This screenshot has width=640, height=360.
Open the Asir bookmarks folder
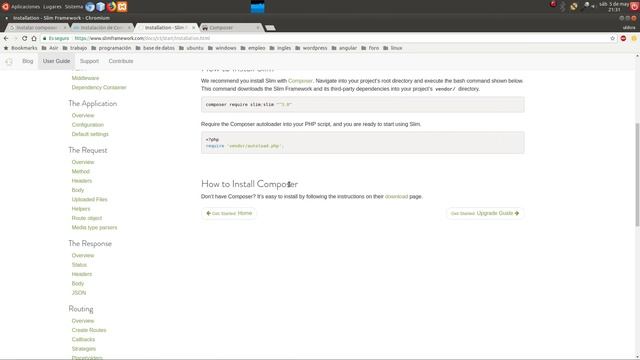tap(50, 48)
